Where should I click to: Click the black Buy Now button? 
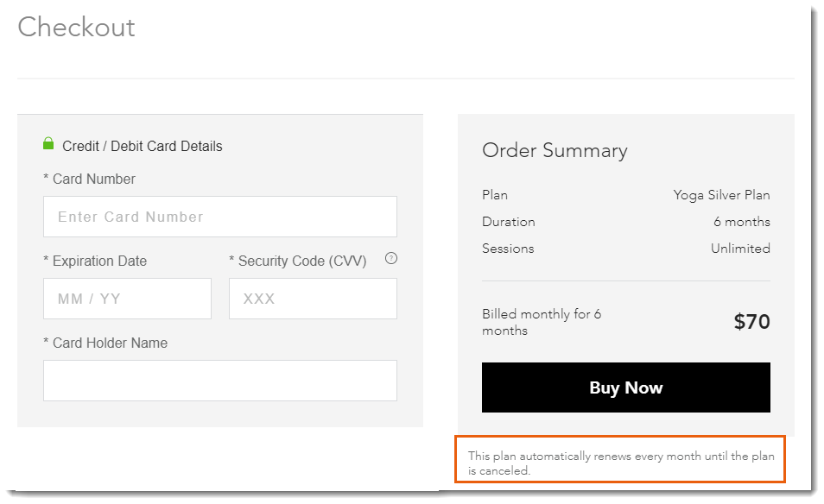click(626, 387)
